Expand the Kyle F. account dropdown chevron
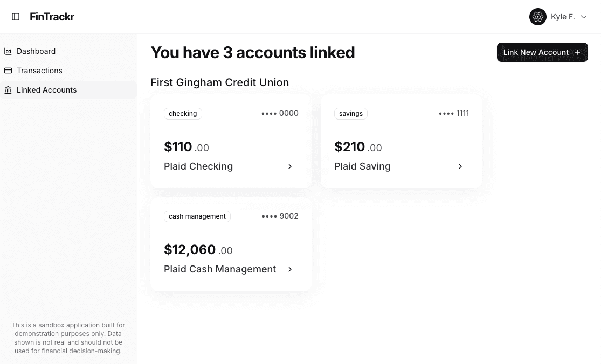Viewport: 601px width, 364px height. (584, 17)
